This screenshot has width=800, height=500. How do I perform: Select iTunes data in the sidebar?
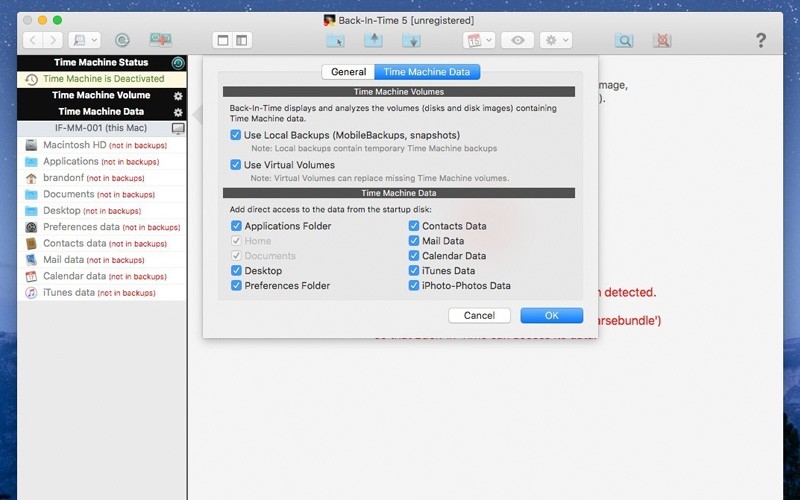tap(102, 292)
